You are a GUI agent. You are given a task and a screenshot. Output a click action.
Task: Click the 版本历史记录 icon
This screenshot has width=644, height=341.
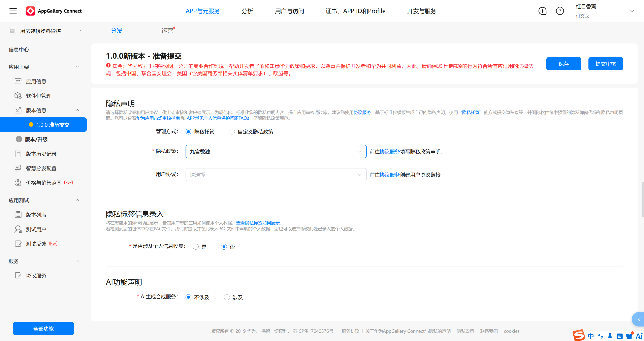coord(18,154)
